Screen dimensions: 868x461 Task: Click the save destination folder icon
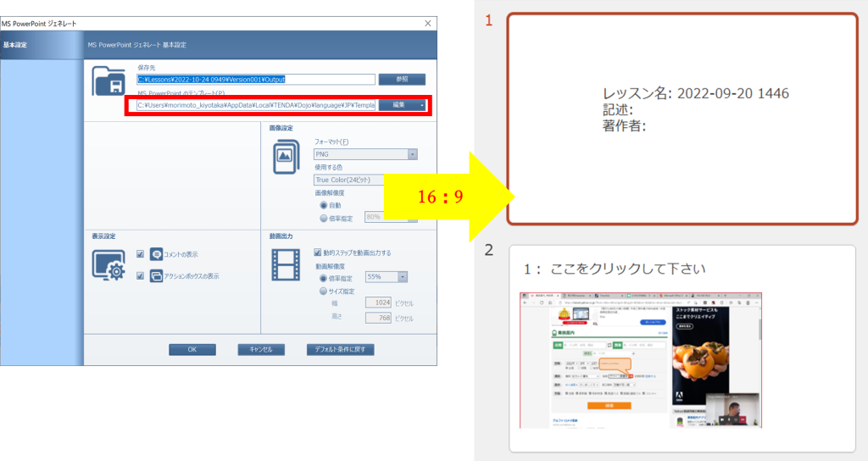click(108, 81)
